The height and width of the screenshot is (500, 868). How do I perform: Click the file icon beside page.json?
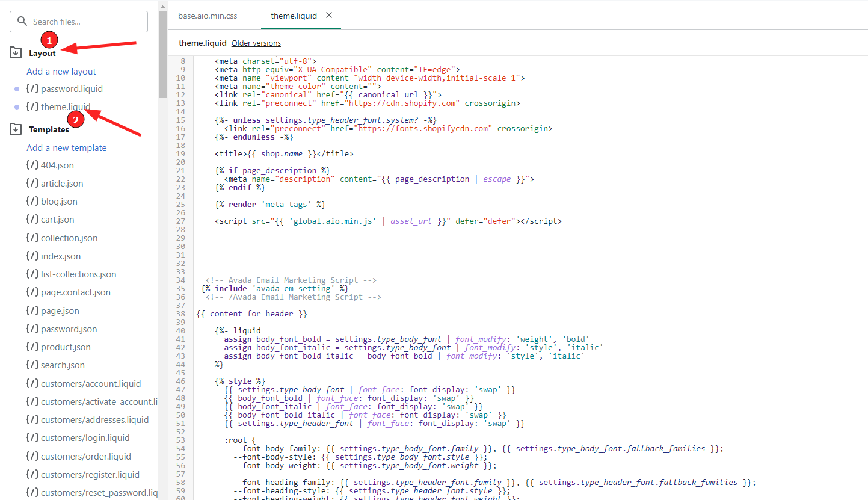pos(32,310)
